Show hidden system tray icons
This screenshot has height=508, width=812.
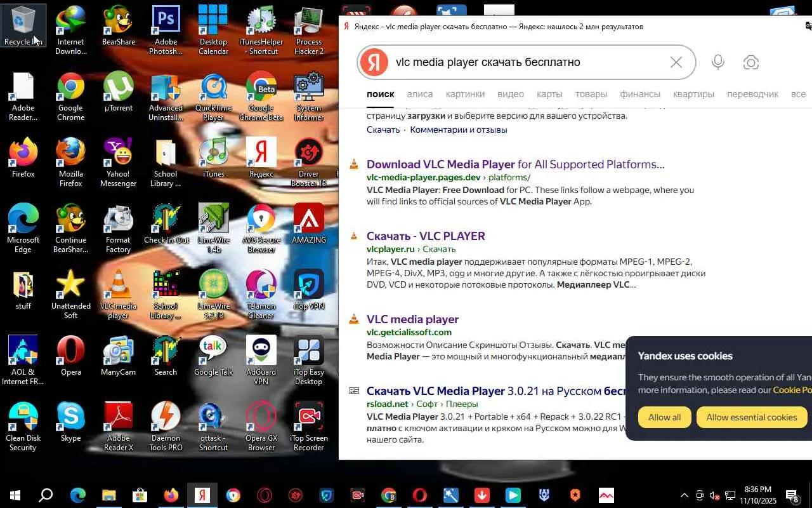click(684, 495)
